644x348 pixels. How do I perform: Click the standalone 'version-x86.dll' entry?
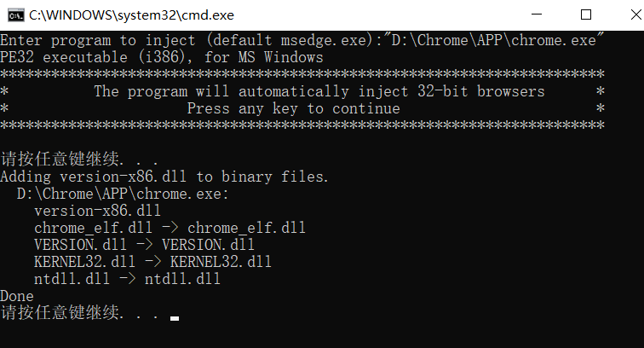pos(97,211)
